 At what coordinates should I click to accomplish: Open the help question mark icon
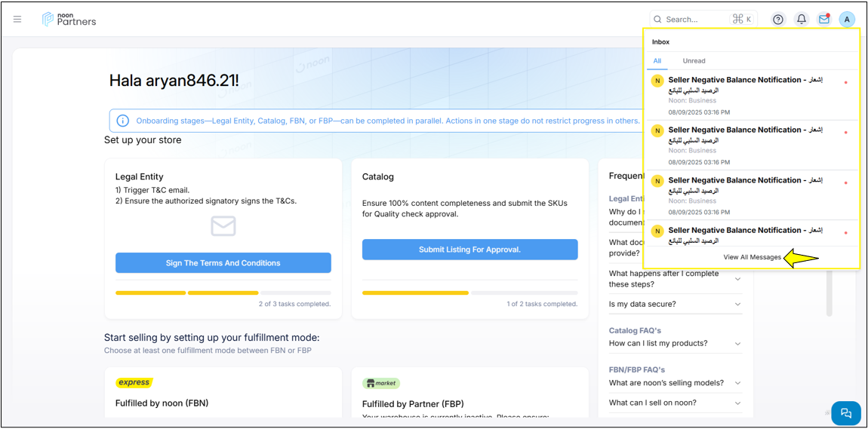[778, 20]
